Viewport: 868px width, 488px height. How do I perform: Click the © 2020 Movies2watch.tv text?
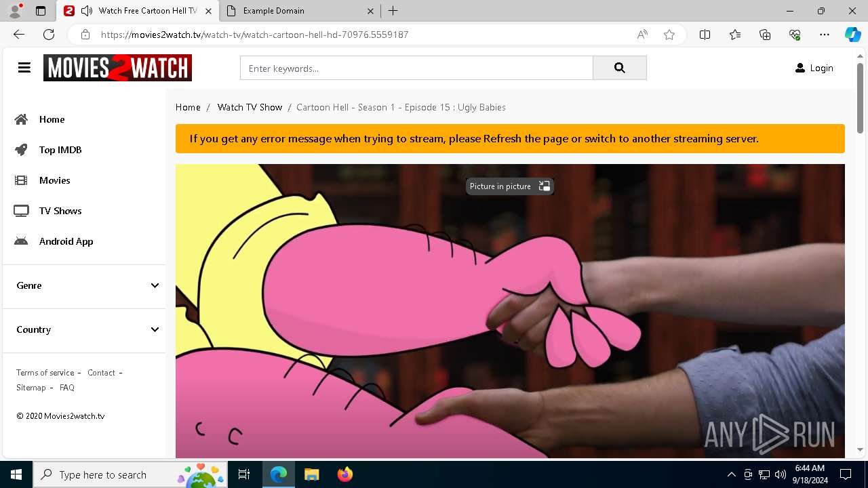point(60,416)
